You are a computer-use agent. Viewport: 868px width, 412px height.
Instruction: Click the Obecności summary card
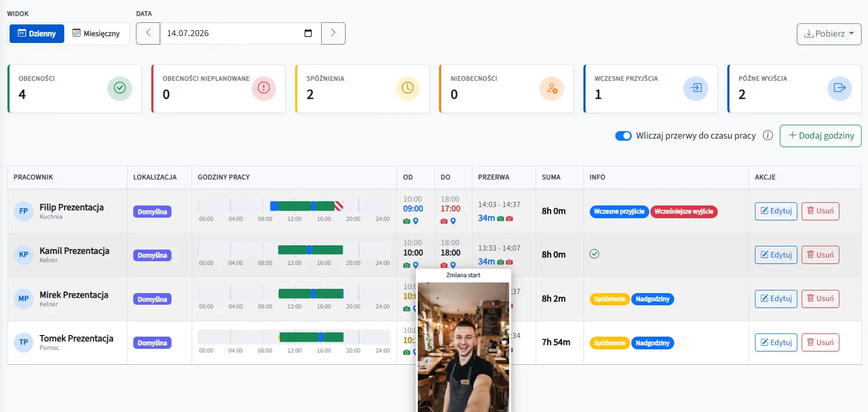coord(75,89)
